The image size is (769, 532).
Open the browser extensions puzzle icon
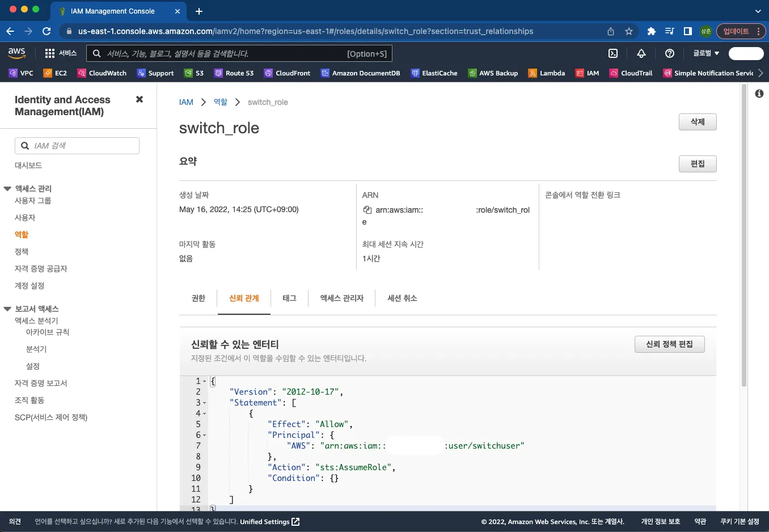[x=651, y=31]
